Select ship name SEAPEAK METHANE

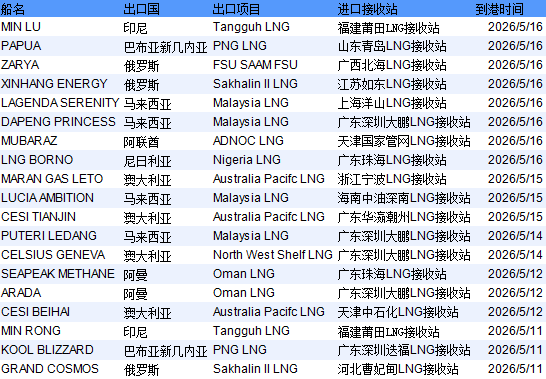pos(58,274)
